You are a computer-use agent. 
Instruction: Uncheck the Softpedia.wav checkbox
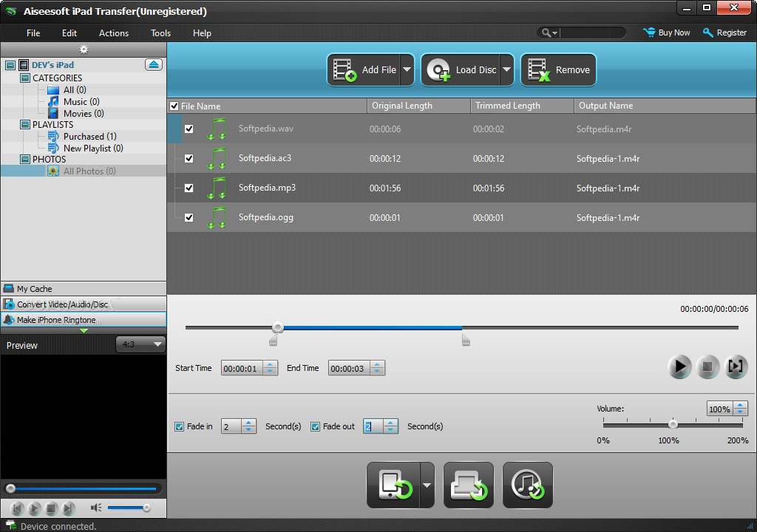[189, 129]
